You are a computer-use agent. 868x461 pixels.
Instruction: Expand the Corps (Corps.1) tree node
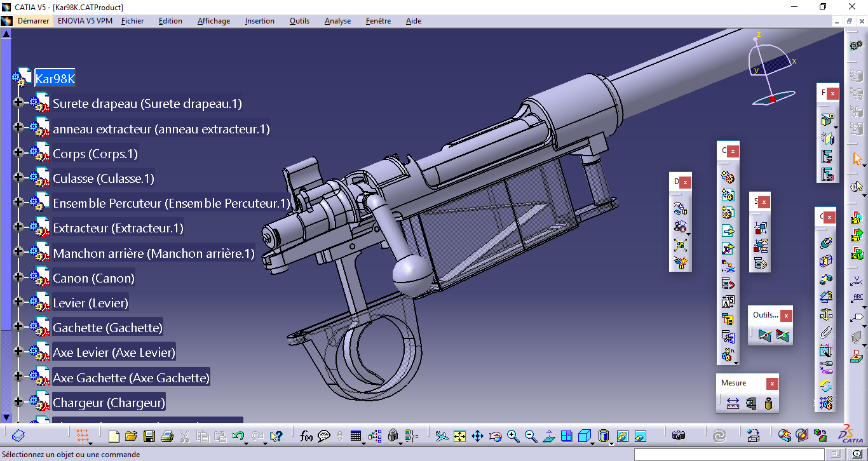tap(18, 153)
